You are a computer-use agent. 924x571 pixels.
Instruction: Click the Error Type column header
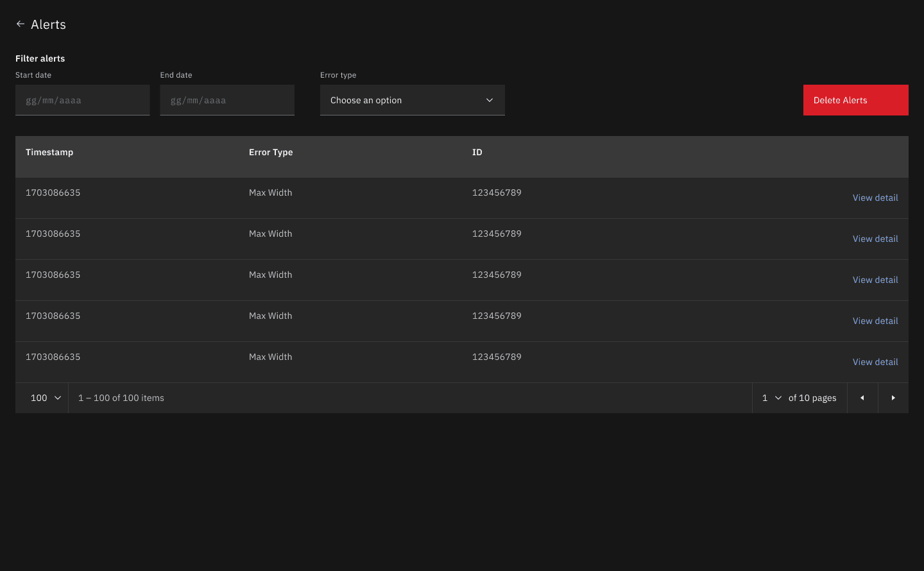click(270, 152)
